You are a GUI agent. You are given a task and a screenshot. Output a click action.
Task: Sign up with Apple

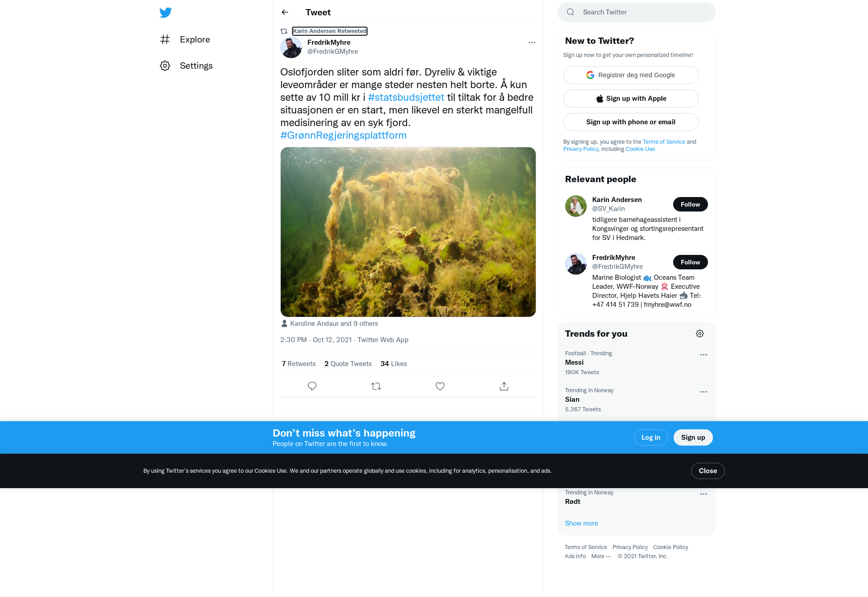631,99
